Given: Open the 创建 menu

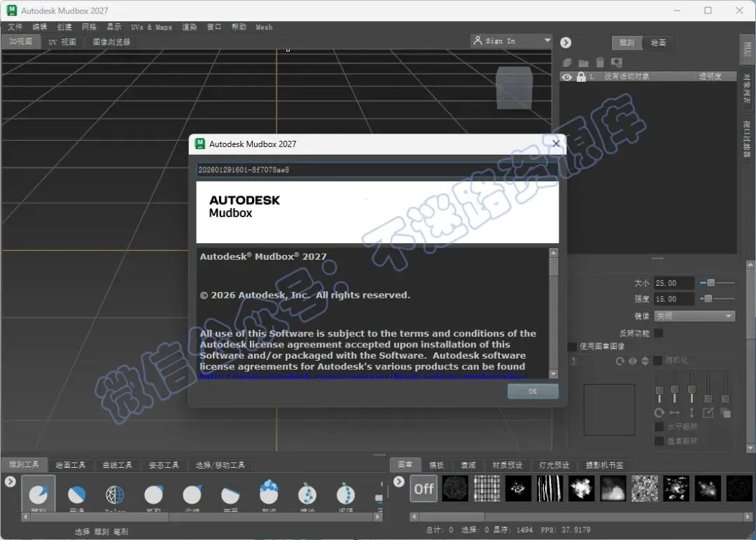Looking at the screenshot, I should click(x=64, y=27).
